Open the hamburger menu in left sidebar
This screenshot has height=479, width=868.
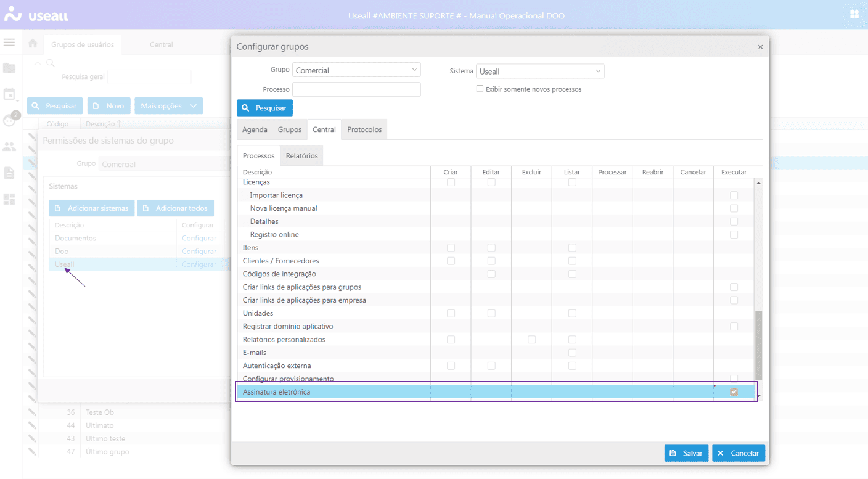9,43
